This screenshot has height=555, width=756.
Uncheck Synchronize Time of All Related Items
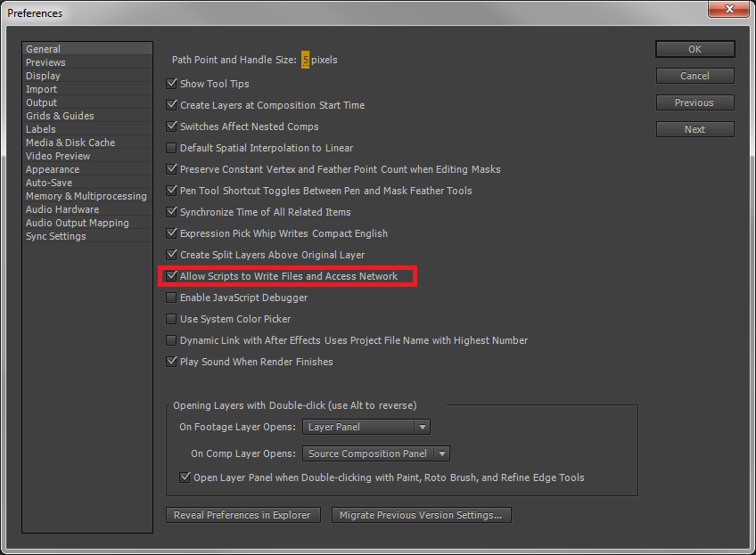coord(171,212)
